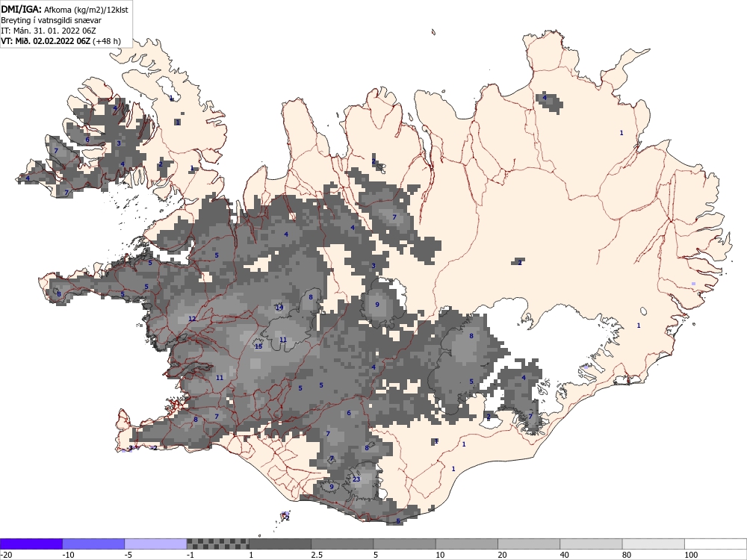
Task: Click the subtitle 'Breyting í vatnsgildi snævar'
Action: (x=51, y=20)
